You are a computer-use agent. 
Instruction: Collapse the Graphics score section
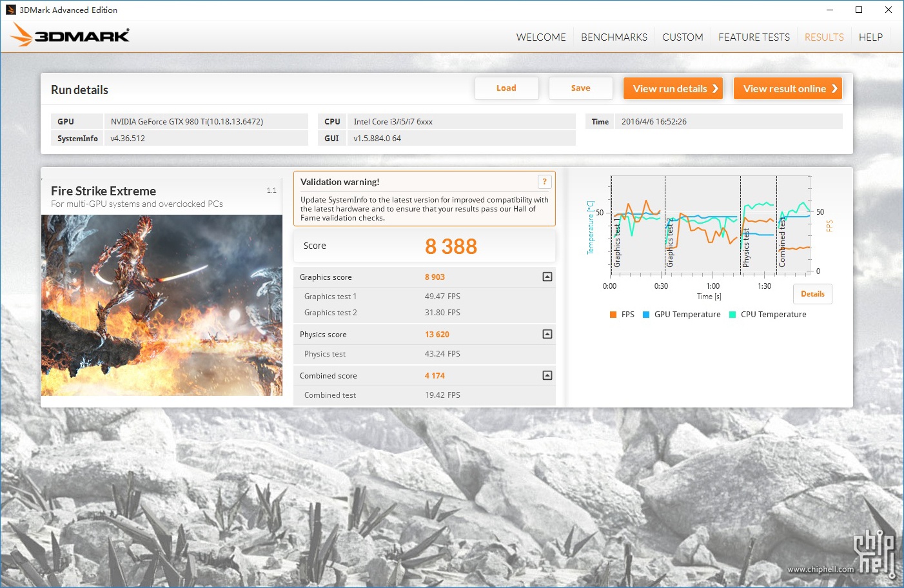click(x=547, y=277)
